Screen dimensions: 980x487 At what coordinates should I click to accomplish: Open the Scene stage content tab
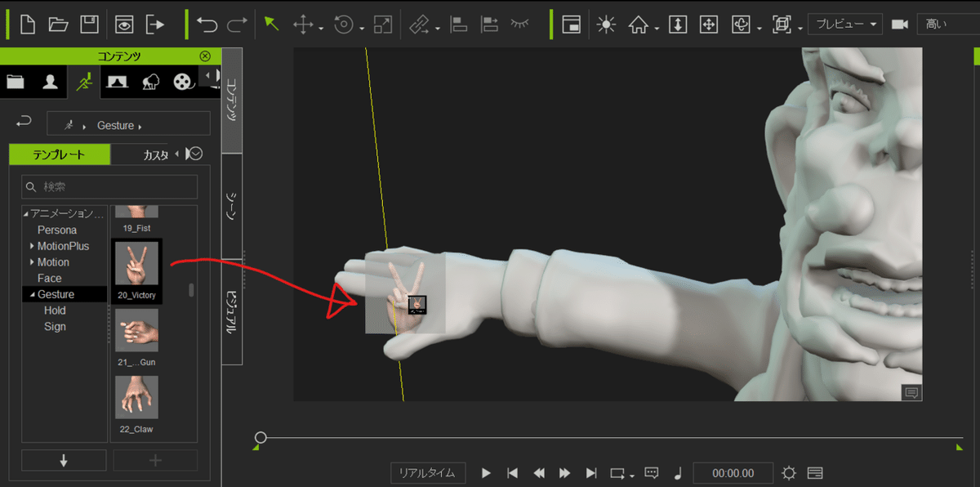(x=117, y=81)
